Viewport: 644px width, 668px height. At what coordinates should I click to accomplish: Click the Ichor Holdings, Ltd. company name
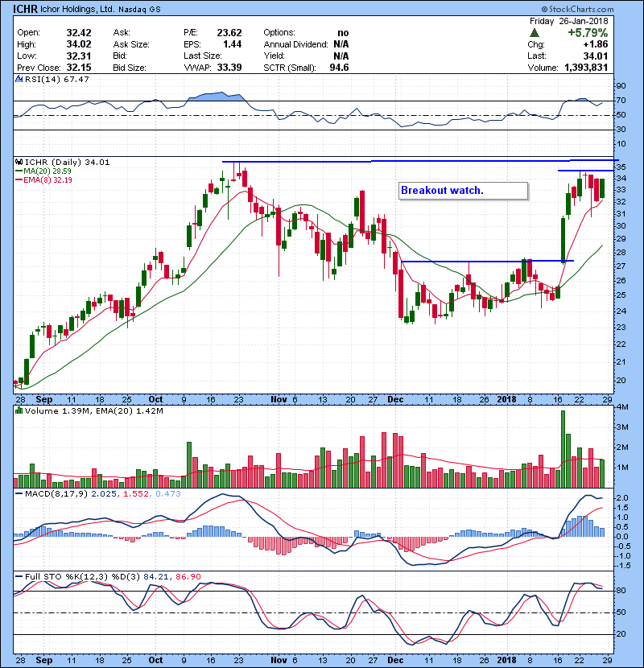(x=77, y=10)
